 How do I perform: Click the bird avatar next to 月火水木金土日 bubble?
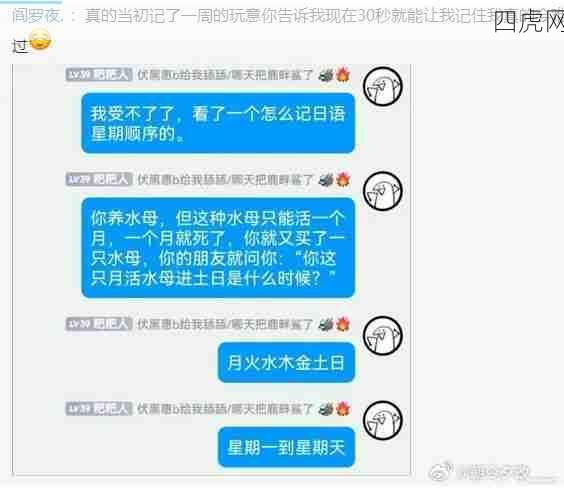(382, 336)
